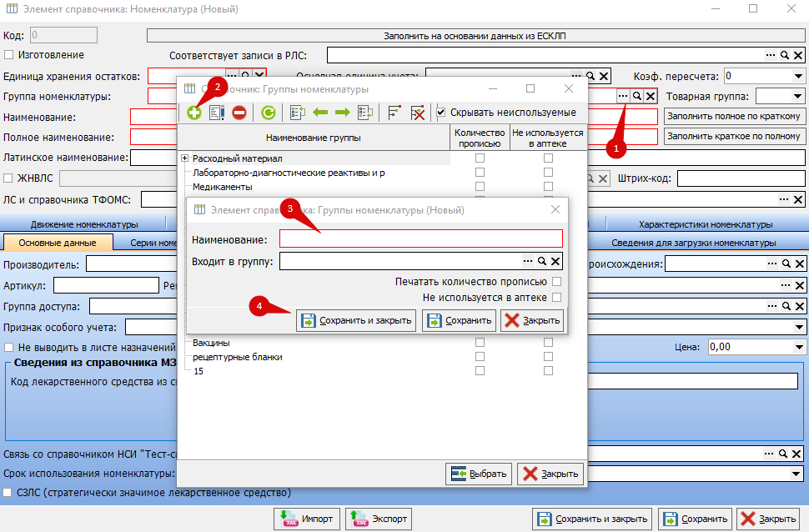This screenshot has height=532, width=809.
Task: Switch to 'Характеристики номенклатуры' tab
Action: 705,224
